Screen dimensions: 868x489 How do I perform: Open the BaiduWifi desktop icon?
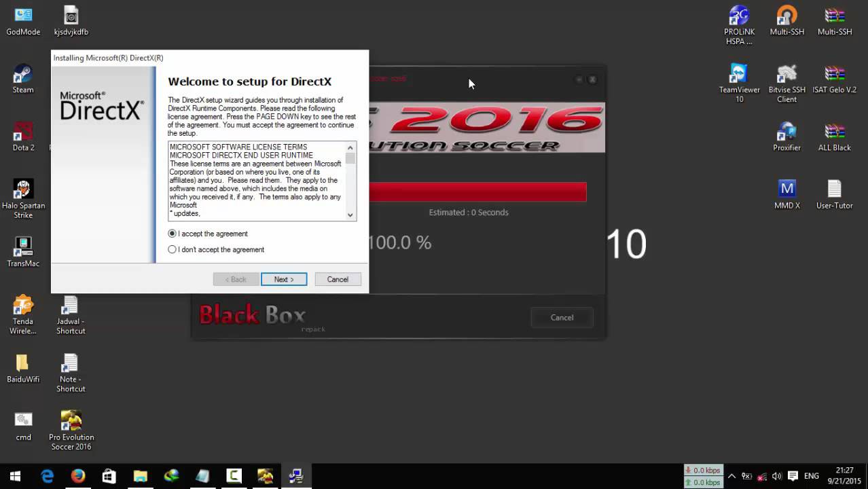[x=23, y=368]
